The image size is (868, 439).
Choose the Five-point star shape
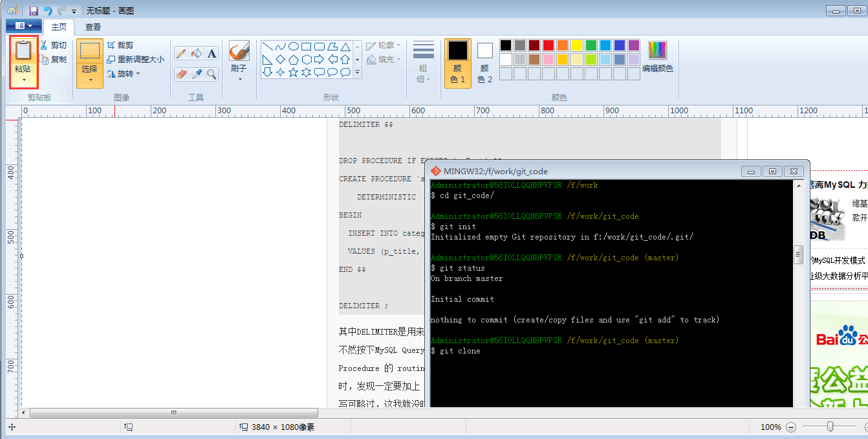click(x=293, y=73)
